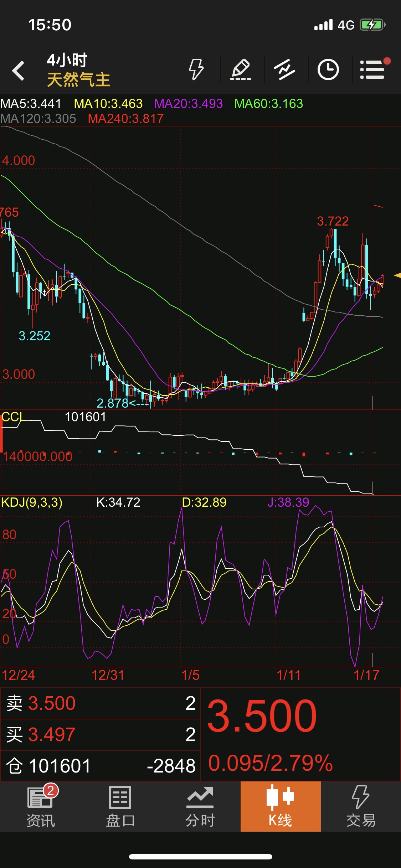The width and height of the screenshot is (401, 868).
Task: Tap the MA60:3.163 indicator label
Action: click(x=268, y=104)
